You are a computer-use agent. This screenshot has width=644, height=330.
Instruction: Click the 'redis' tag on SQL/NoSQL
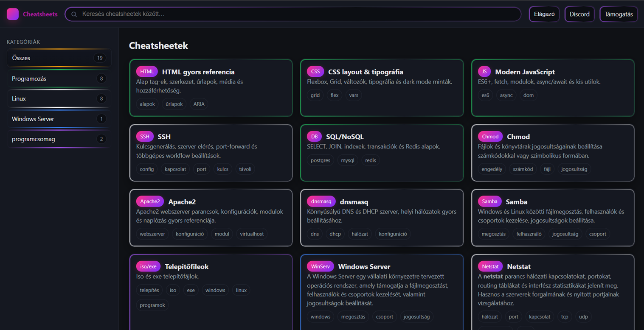pos(371,160)
